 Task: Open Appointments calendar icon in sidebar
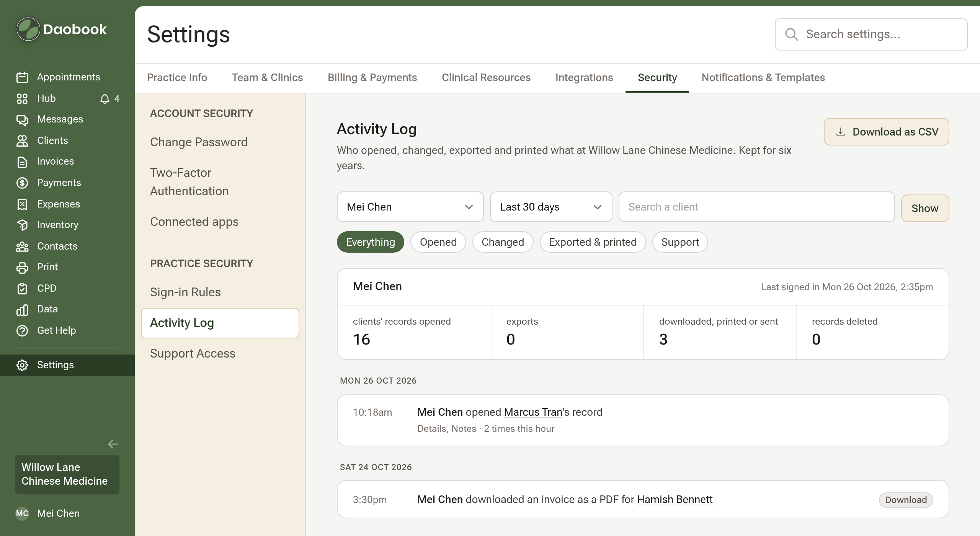tap(22, 77)
